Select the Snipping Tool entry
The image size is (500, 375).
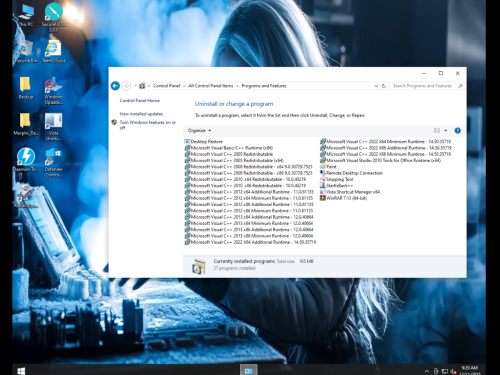(337, 179)
